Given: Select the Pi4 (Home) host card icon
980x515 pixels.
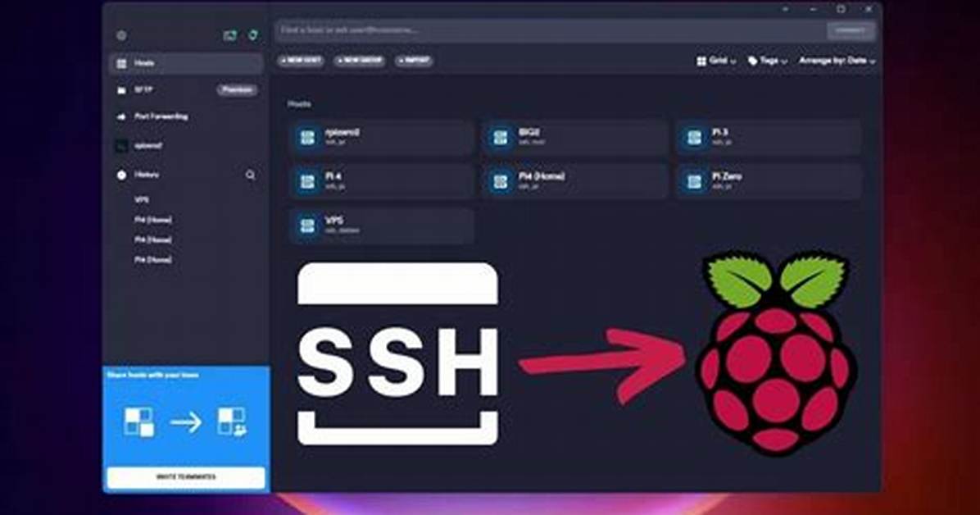Looking at the screenshot, I should [501, 181].
